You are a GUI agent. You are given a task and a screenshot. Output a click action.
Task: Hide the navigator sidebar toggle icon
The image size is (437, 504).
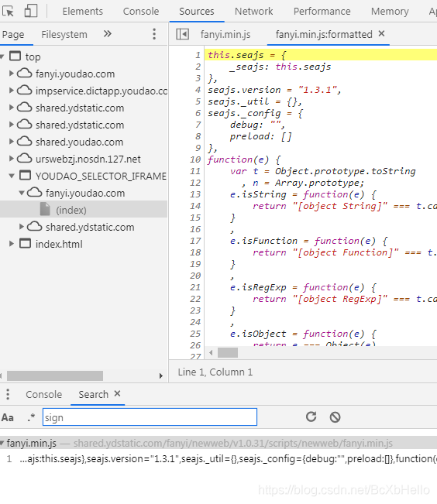click(x=182, y=34)
